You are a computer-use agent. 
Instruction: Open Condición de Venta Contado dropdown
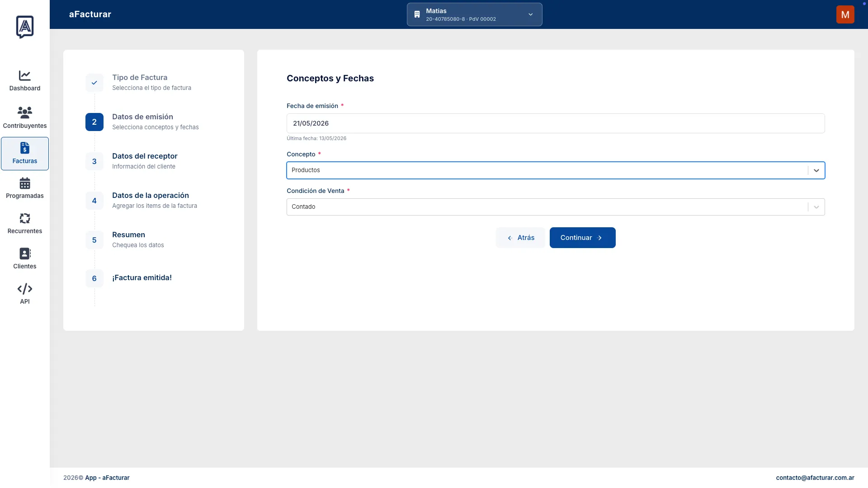[556, 207]
